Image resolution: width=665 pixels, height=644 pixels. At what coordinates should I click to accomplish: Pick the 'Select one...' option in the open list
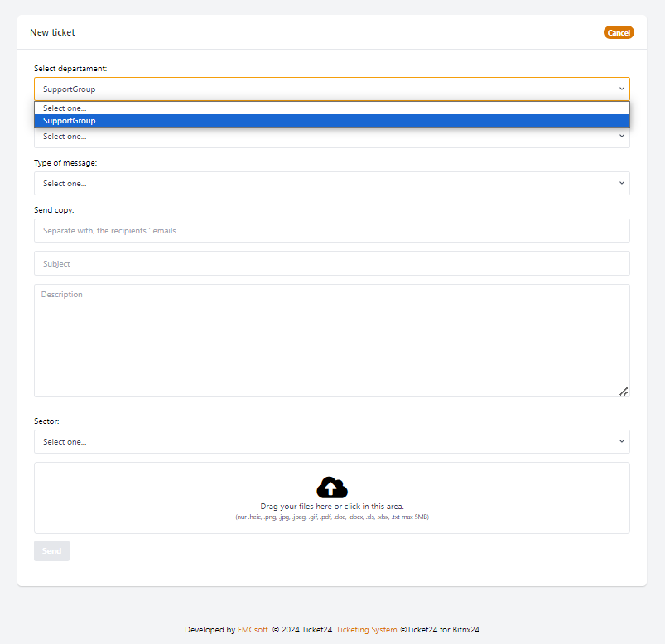click(65, 108)
